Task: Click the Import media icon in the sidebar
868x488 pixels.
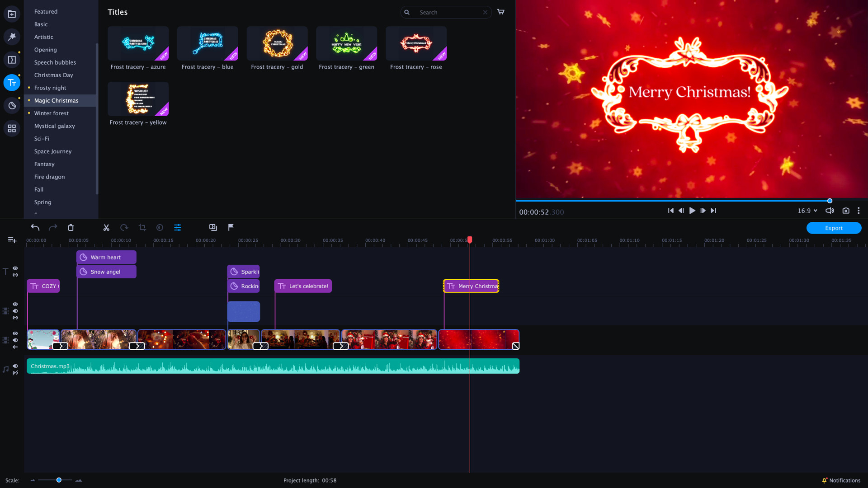Action: tap(12, 14)
